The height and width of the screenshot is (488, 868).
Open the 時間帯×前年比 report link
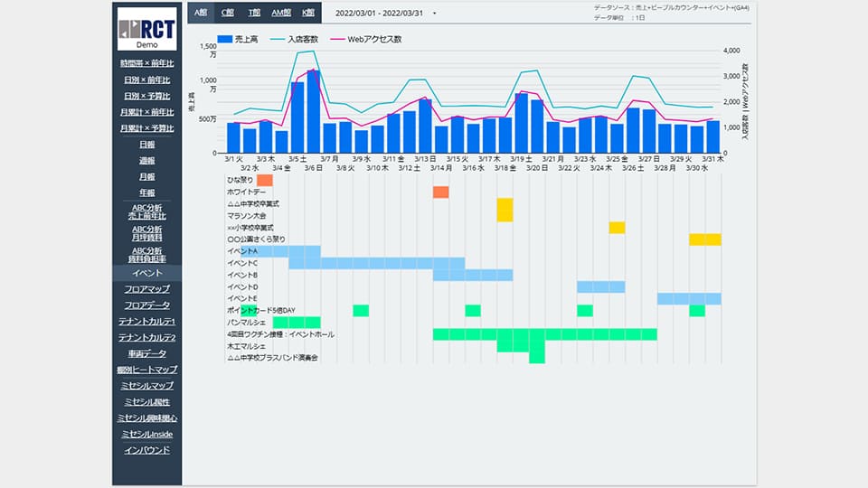click(x=146, y=63)
